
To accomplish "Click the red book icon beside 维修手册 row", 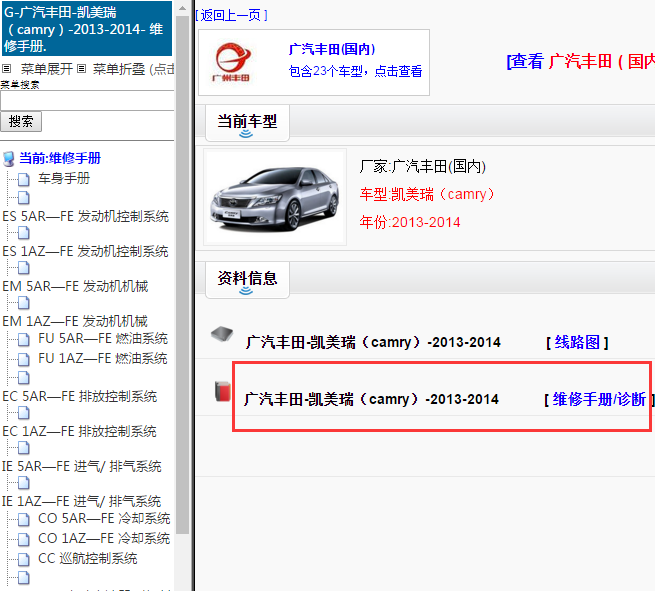I will point(223,391).
